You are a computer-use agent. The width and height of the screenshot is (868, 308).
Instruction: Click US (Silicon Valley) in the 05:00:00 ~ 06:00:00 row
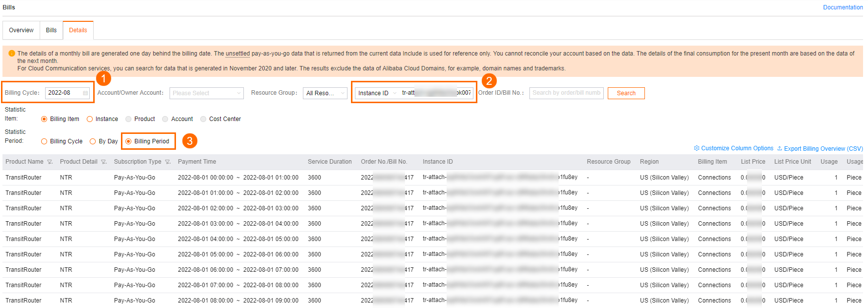tap(664, 254)
